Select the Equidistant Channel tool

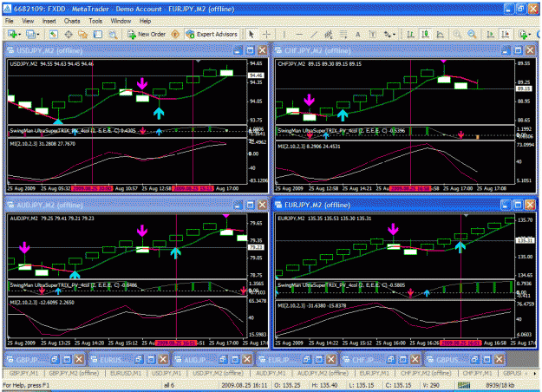(329, 34)
